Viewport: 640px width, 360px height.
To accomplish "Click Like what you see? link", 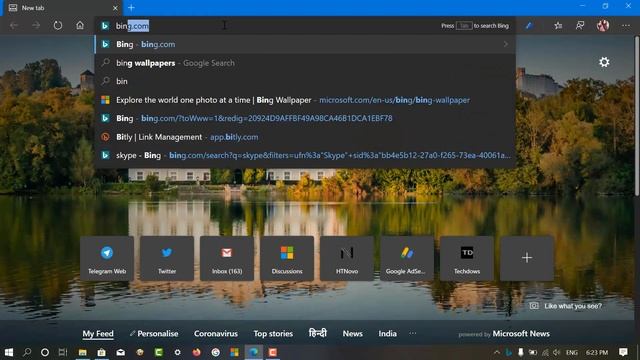I will tap(566, 306).
